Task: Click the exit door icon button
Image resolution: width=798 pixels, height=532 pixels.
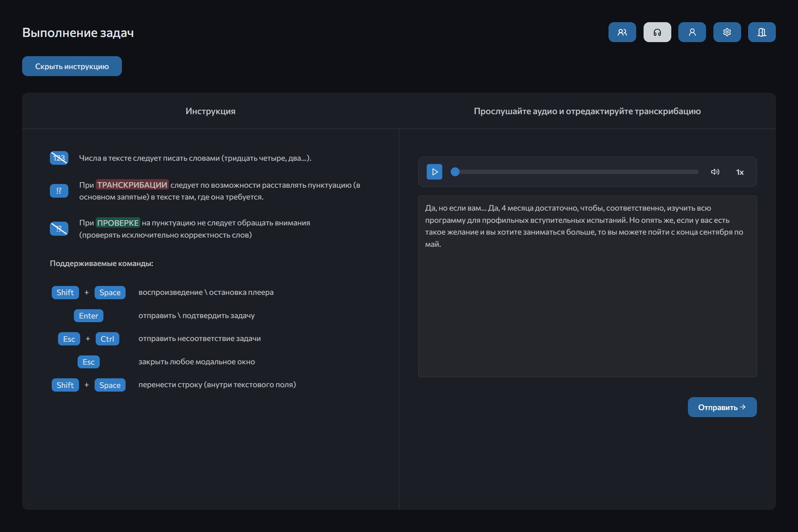Action: [x=761, y=32]
